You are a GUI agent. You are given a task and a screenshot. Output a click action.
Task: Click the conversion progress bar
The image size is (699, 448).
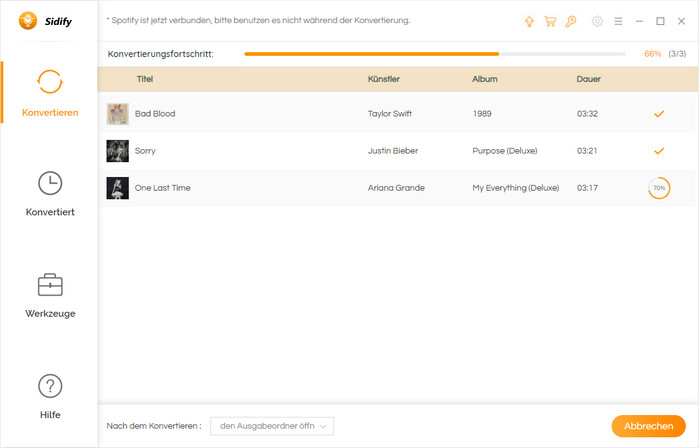(x=434, y=54)
